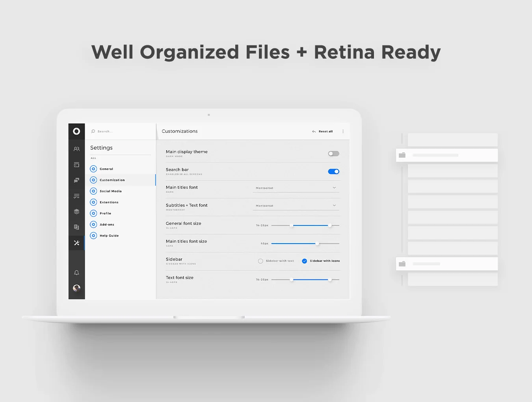Click the folder icon in the lower highlighted file row
Image resolution: width=532 pixels, height=402 pixels.
pyautogui.click(x=402, y=264)
